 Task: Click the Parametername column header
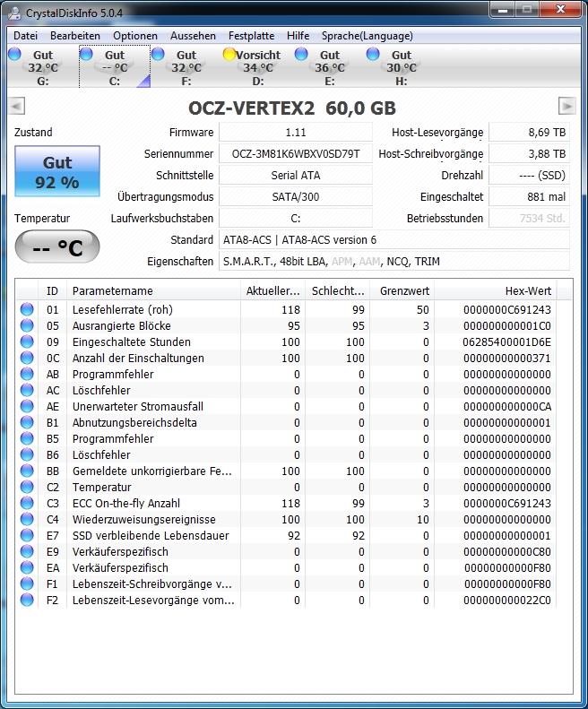153,290
